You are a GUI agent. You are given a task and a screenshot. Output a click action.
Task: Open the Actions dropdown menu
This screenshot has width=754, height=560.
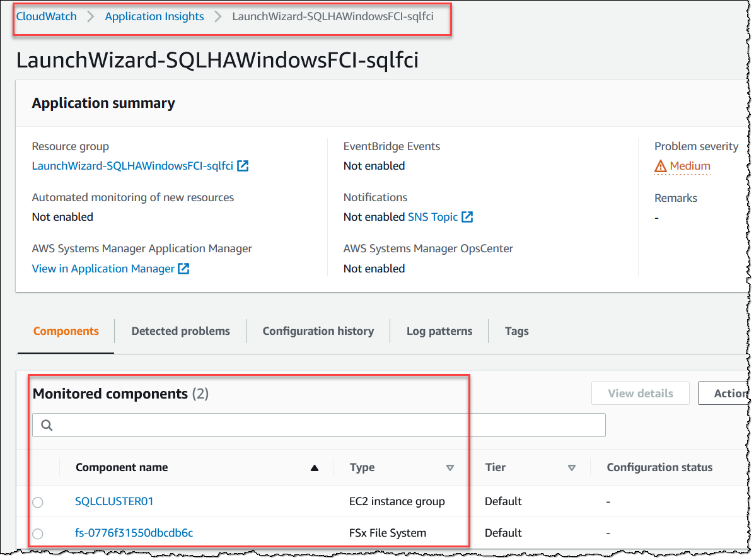point(731,393)
